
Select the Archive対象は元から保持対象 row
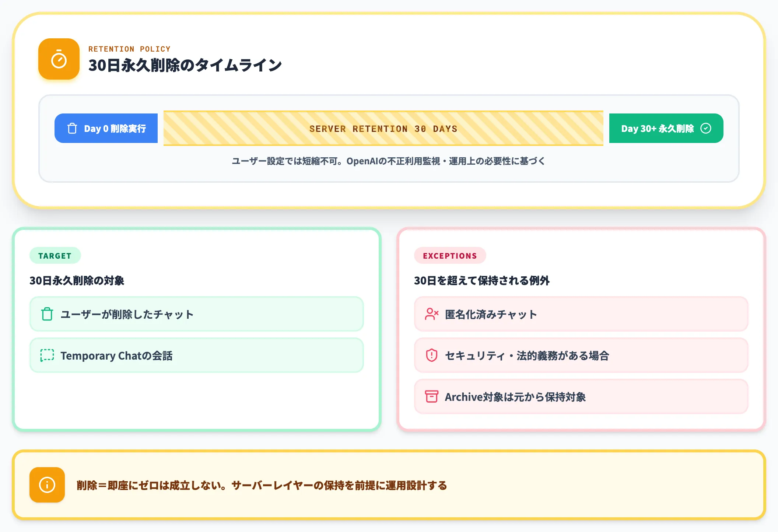click(x=581, y=396)
